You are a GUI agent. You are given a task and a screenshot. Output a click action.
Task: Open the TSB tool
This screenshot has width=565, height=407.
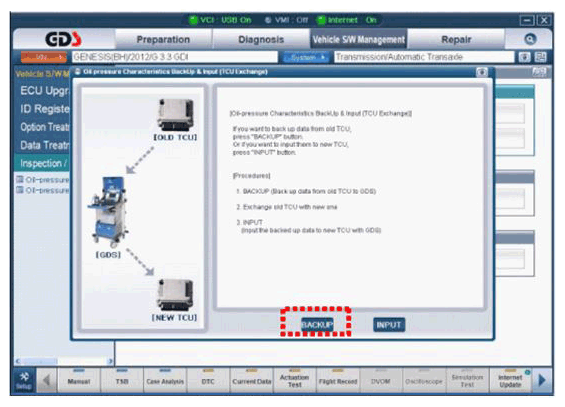tap(122, 380)
